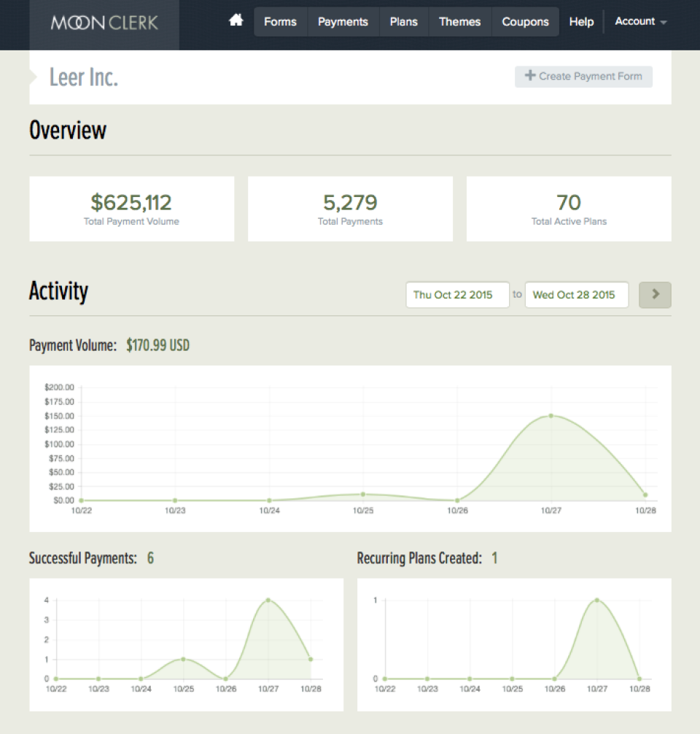
Task: Select the 70 Total Active Plans card
Action: (569, 208)
